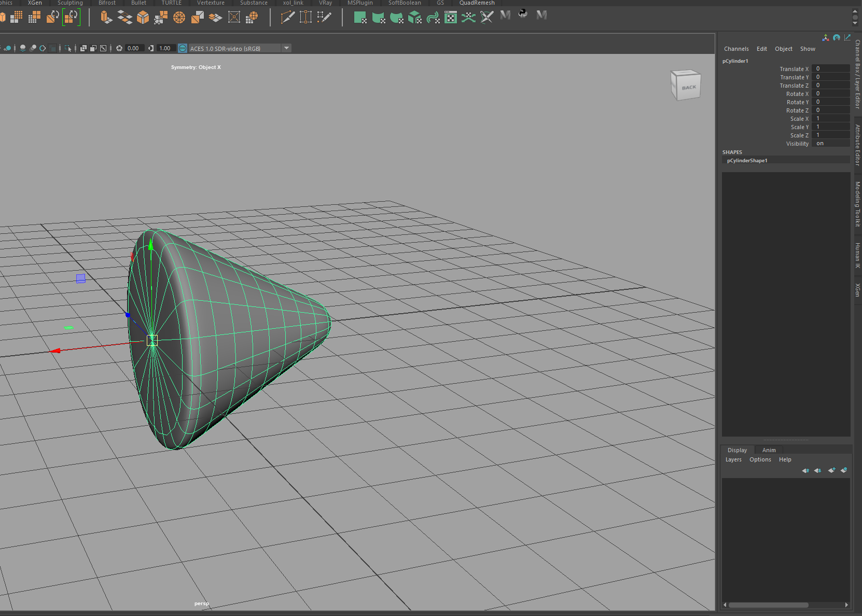Click the dashed-rectangle lattice tool shelf icon
This screenshot has height=616, width=862.
(x=306, y=17)
